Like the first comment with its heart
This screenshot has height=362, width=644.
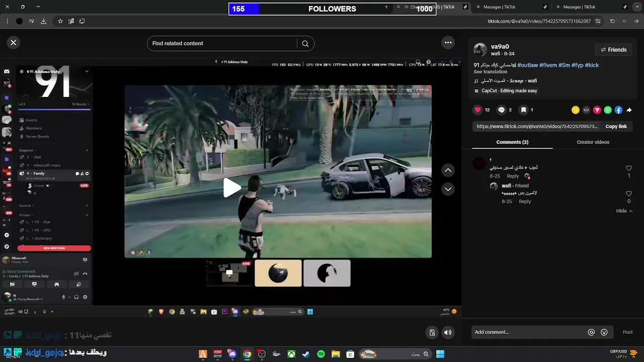(628, 168)
